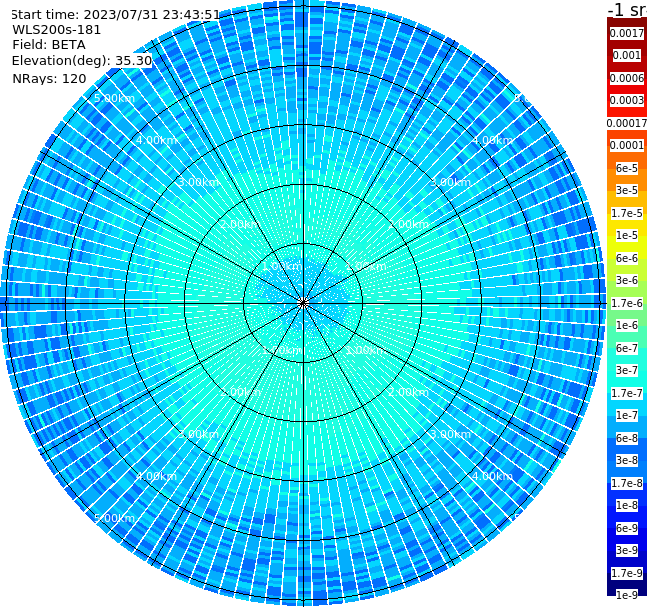Screen dimensions: 647x607
Task: Click the 3e-9 colorbar tick label
Action: point(627,550)
